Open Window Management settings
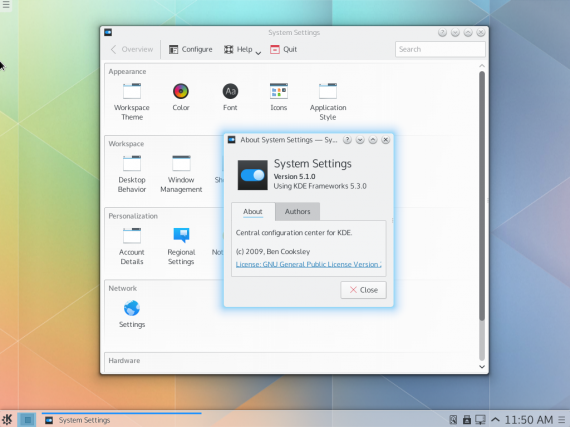Image resolution: width=570 pixels, height=427 pixels. [181, 174]
